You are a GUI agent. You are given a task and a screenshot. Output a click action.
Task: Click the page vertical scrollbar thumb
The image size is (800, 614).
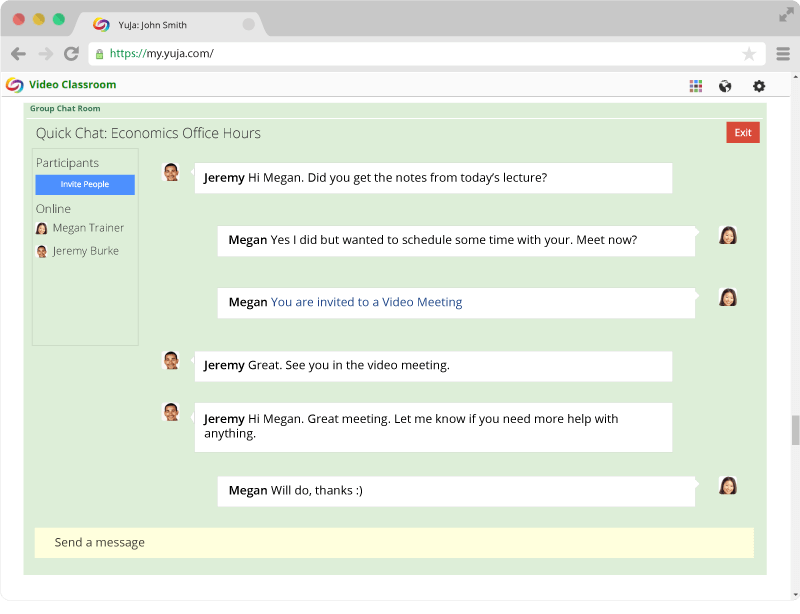point(795,430)
